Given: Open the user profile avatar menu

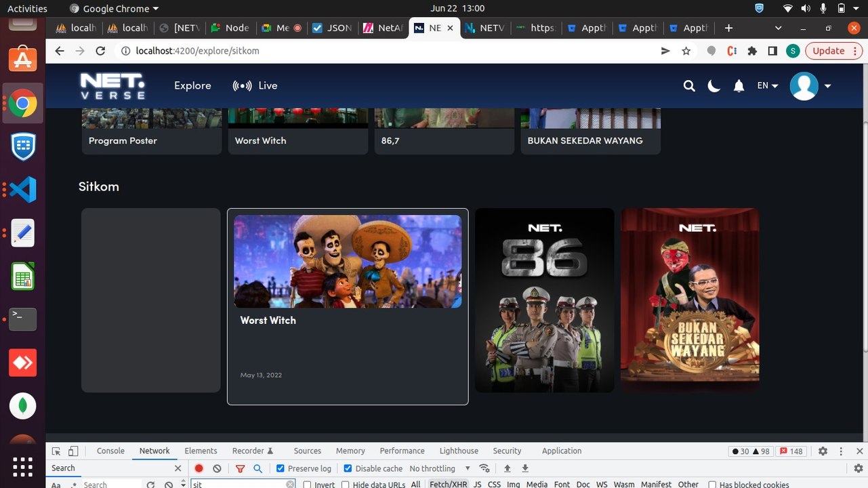Looking at the screenshot, I should [810, 86].
